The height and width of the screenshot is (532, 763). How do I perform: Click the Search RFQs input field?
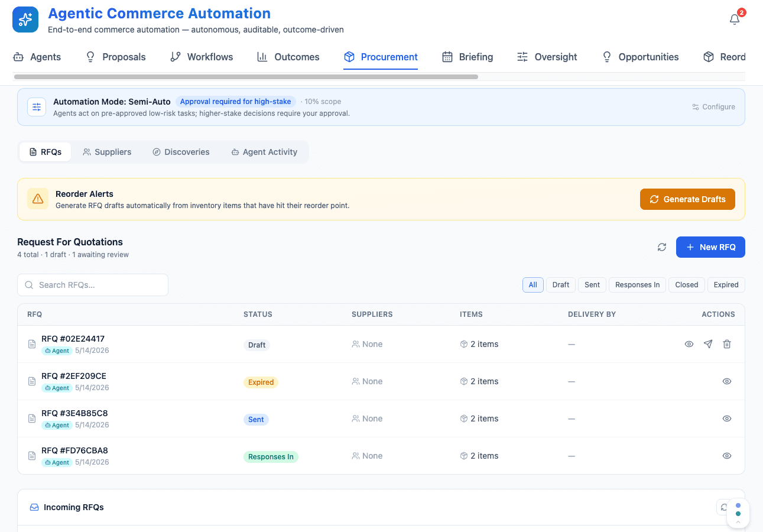93,285
